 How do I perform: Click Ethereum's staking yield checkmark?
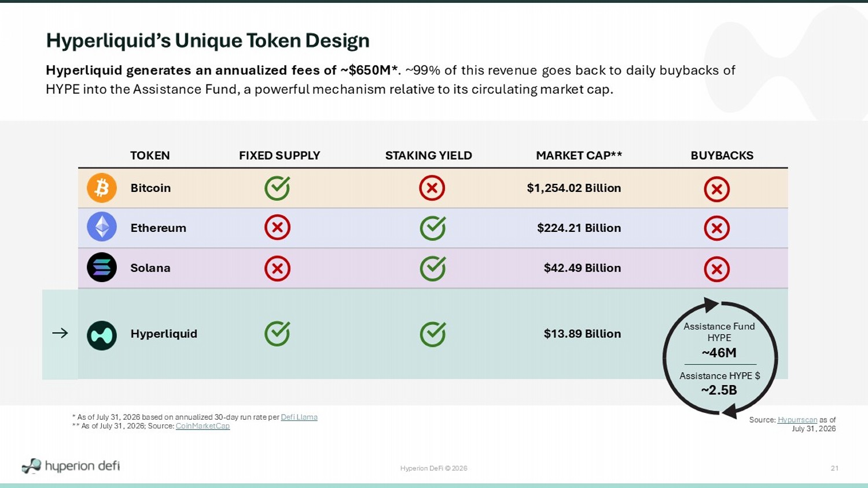point(433,228)
